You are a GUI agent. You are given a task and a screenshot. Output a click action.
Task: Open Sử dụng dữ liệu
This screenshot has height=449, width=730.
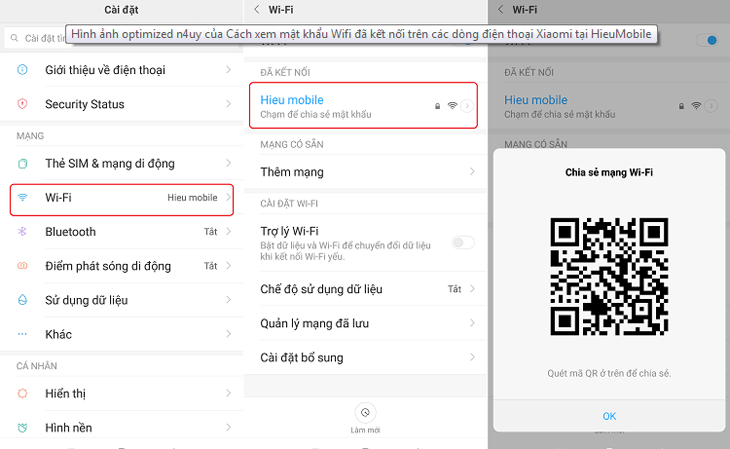(x=122, y=300)
